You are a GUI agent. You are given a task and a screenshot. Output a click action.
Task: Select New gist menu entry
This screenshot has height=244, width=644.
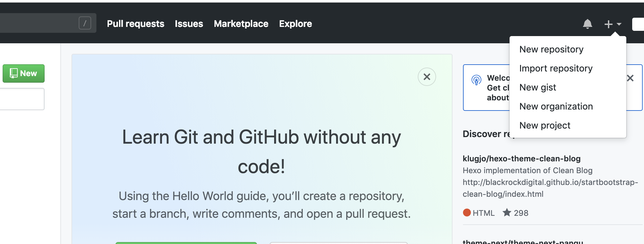pos(568,87)
